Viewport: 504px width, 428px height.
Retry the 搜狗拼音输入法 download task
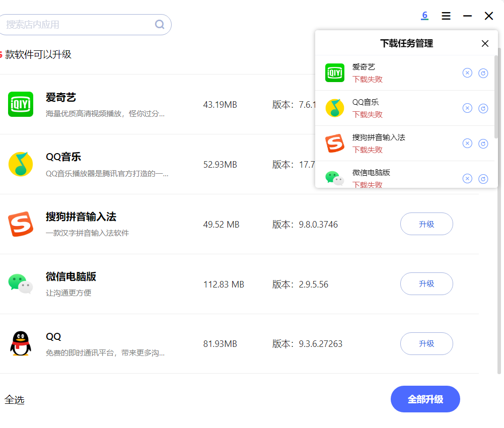(x=483, y=144)
